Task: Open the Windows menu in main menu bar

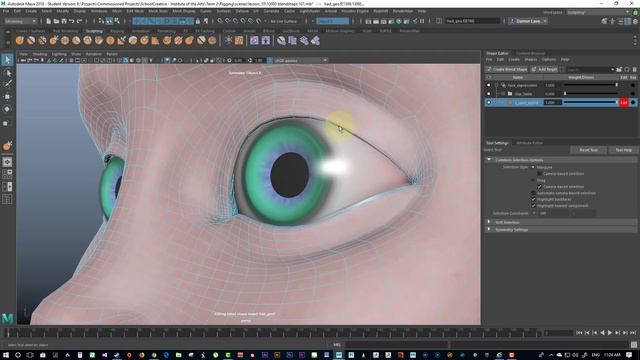Action: 99,11
